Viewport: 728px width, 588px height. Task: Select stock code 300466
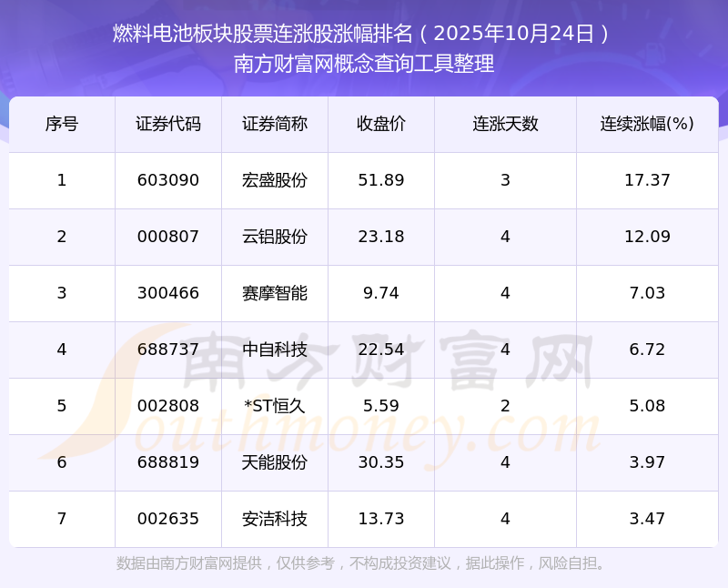tap(168, 293)
